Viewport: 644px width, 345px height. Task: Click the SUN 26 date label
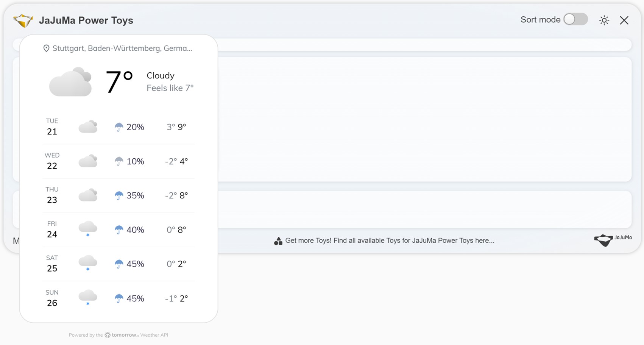(52, 298)
